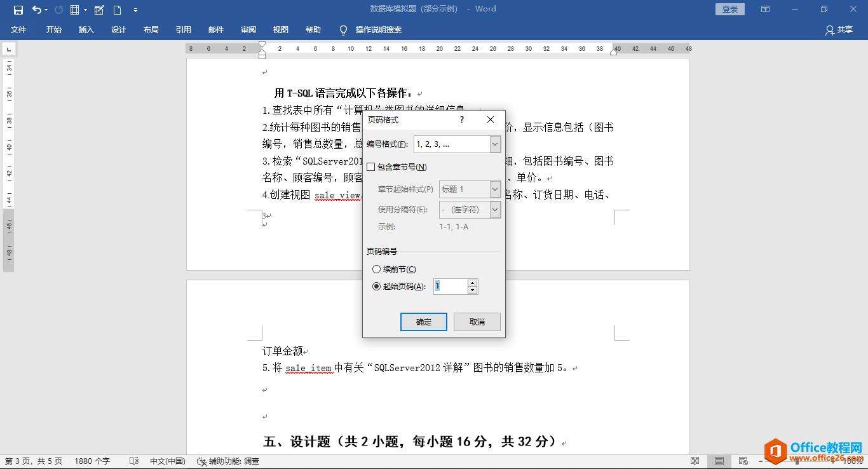
Task: Click the lightbulb tell-me icon
Action: (344, 30)
